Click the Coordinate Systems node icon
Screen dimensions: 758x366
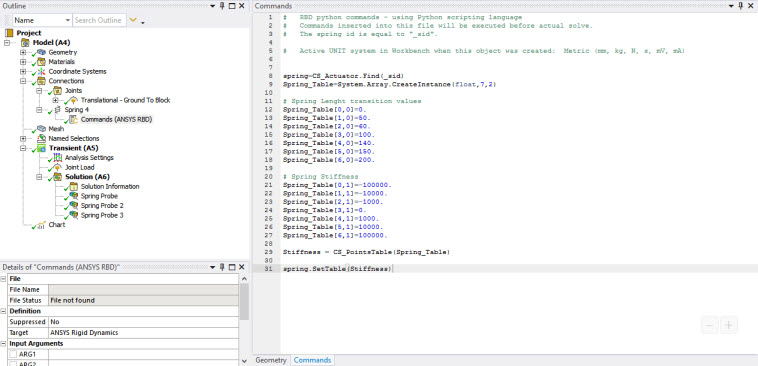click(42, 72)
